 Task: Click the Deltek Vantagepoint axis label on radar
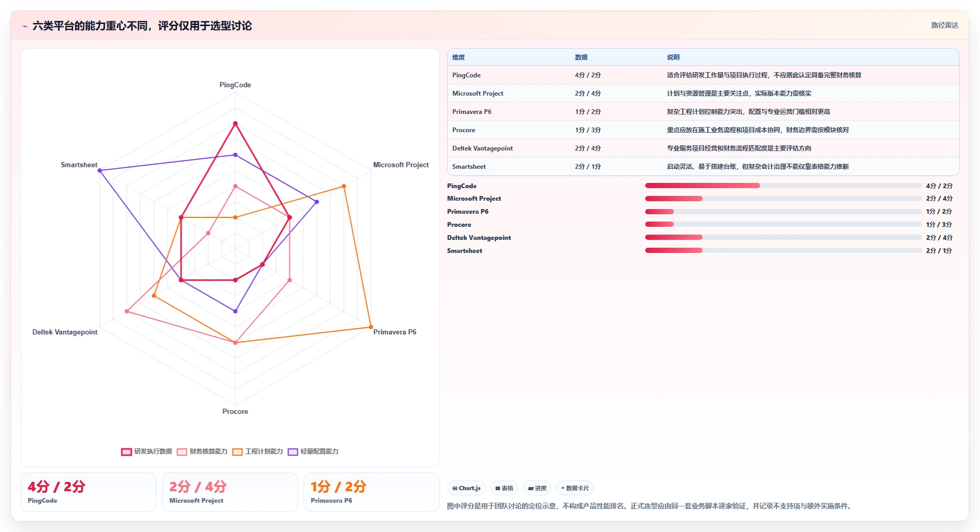tap(65, 332)
